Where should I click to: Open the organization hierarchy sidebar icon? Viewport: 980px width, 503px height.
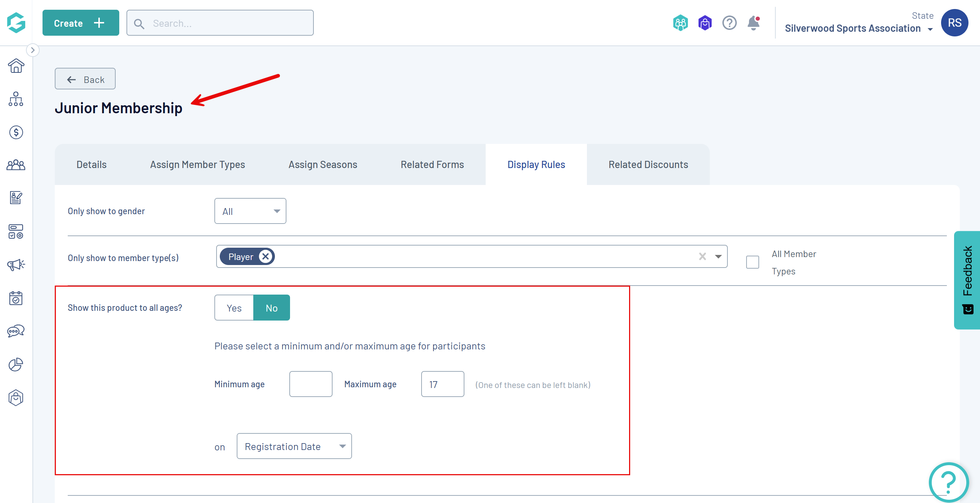(16, 99)
